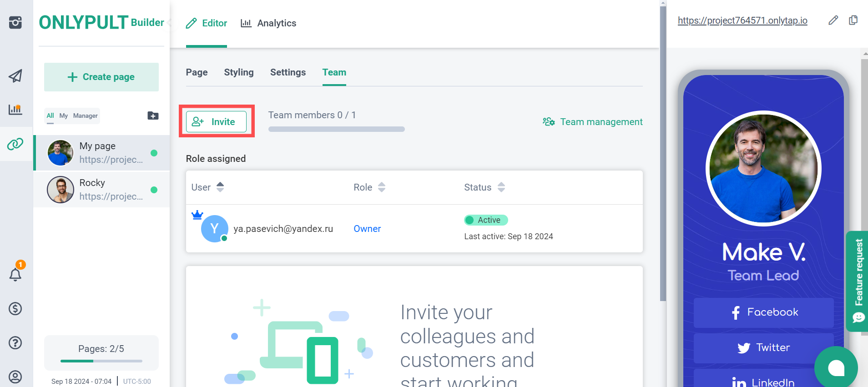Show All pages filter
This screenshot has width=868, height=387.
[x=50, y=116]
